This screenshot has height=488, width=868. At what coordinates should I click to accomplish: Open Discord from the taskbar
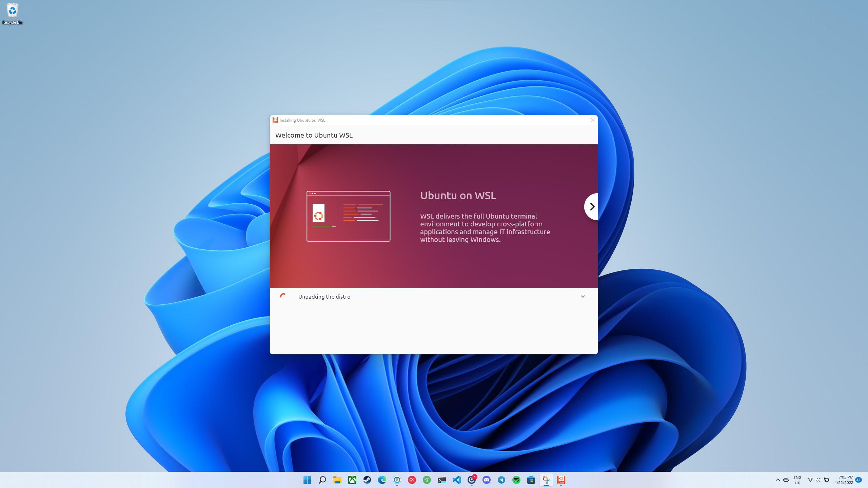(487, 480)
